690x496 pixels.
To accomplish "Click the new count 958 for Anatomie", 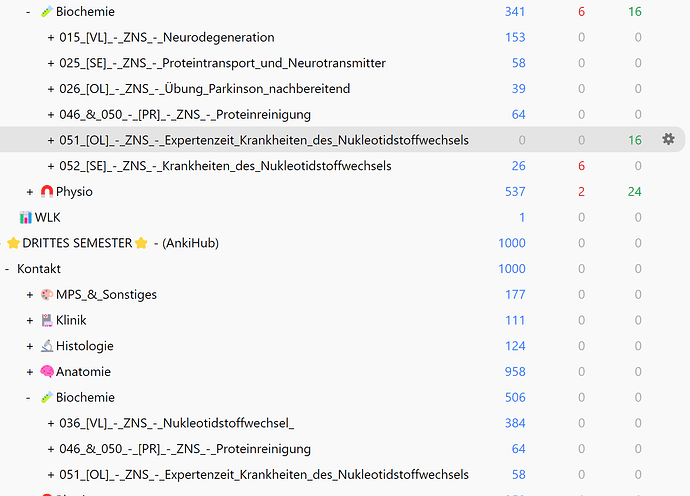I will point(513,372).
